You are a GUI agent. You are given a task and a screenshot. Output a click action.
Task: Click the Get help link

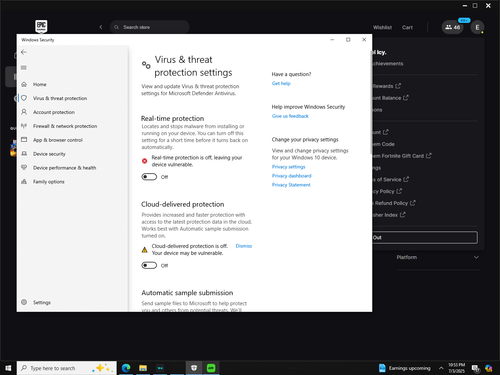[x=281, y=83]
